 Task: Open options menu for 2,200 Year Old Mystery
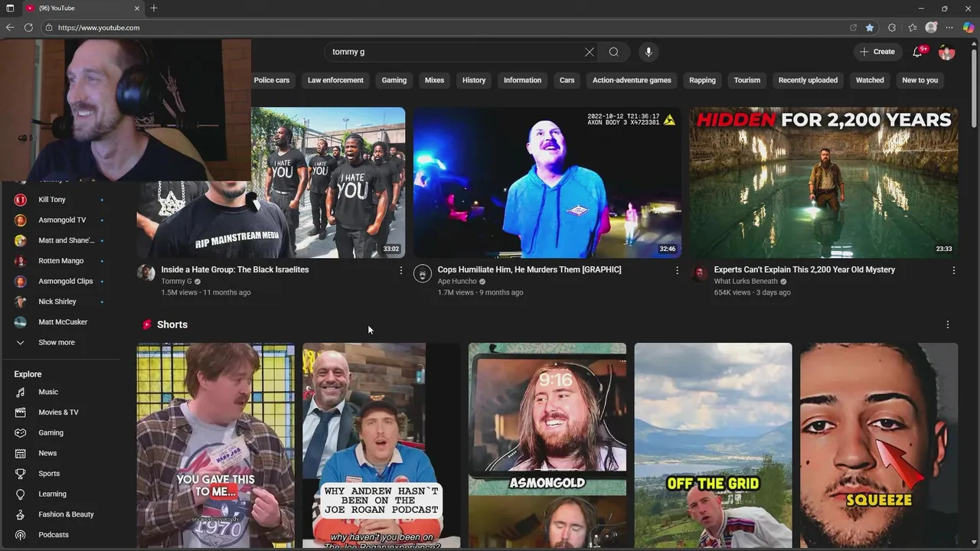pyautogui.click(x=953, y=270)
